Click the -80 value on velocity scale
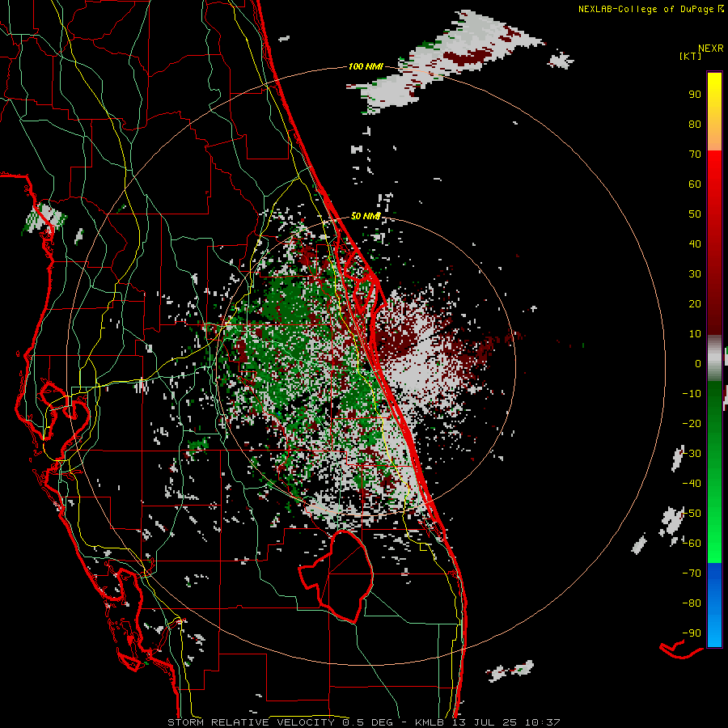Viewport: 728px width, 728px height. click(x=692, y=603)
